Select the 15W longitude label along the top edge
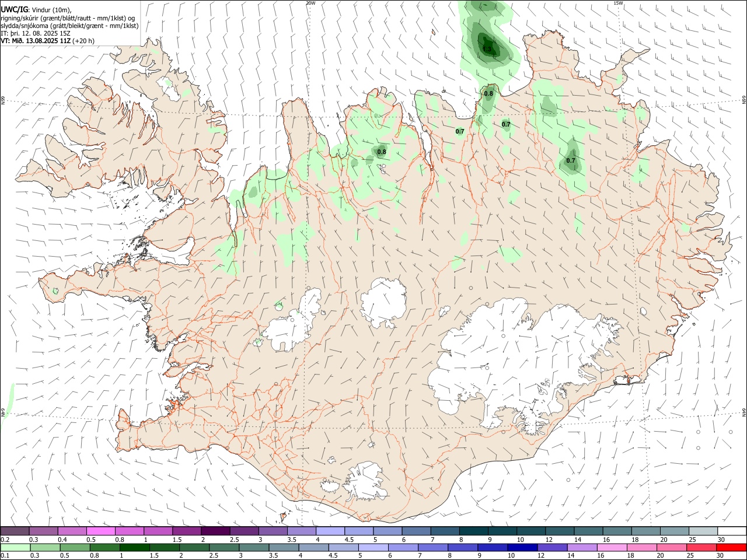This screenshot has width=747, height=560. click(619, 3)
